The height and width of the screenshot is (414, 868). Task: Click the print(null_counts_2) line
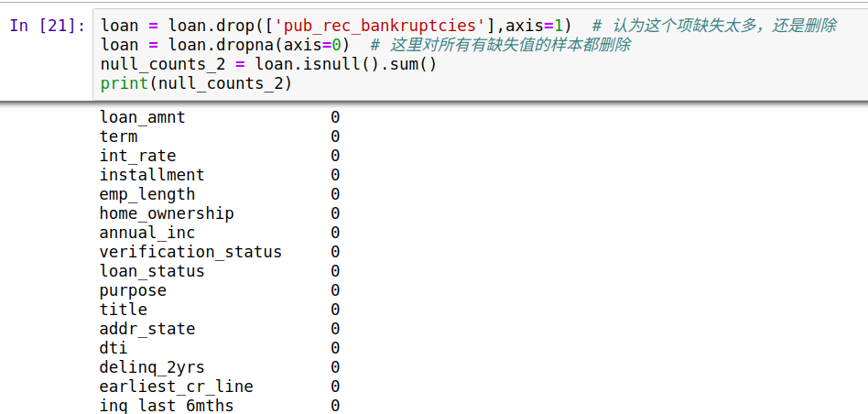[x=196, y=83]
